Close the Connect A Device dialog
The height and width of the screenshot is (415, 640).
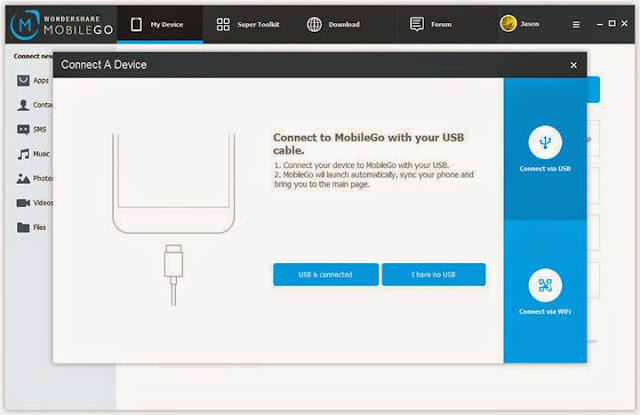[573, 65]
